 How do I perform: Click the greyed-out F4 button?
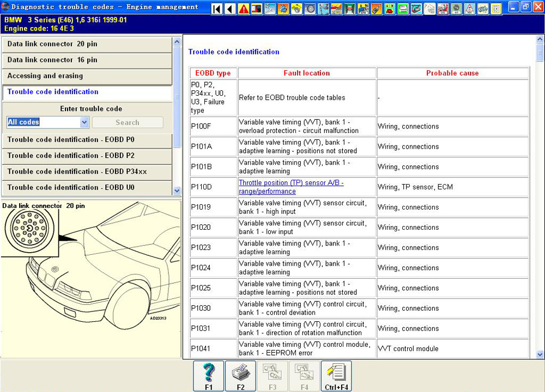[305, 376]
